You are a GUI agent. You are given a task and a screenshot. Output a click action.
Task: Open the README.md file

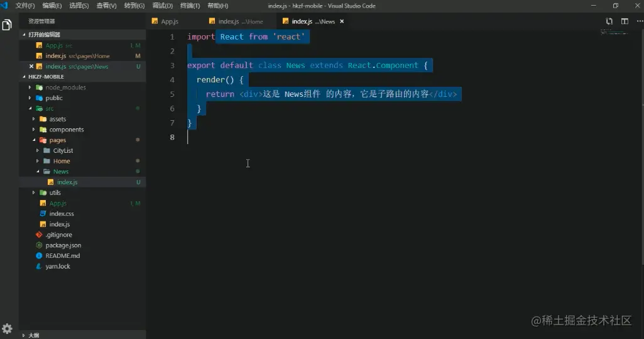click(82, 255)
